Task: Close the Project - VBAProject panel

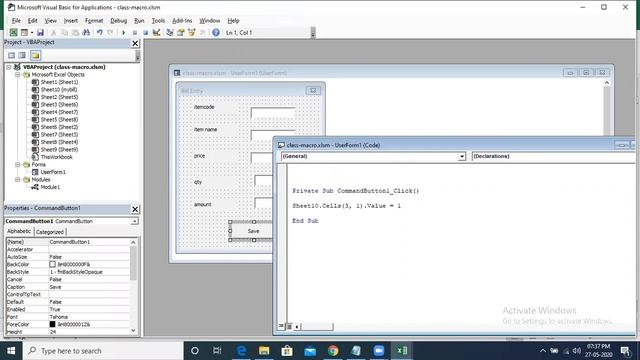Action: coord(135,43)
